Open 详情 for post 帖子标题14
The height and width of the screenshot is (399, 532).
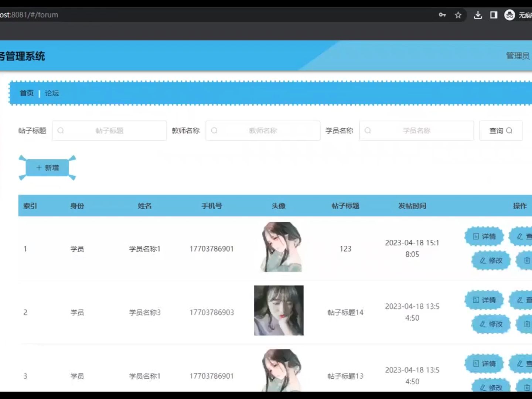pos(484,300)
